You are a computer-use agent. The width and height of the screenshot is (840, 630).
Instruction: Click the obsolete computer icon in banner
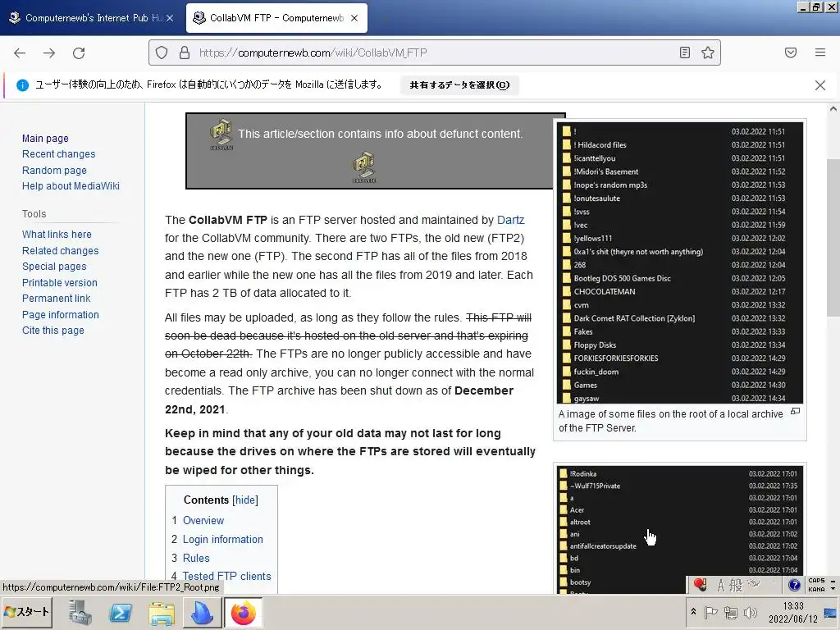(x=221, y=135)
